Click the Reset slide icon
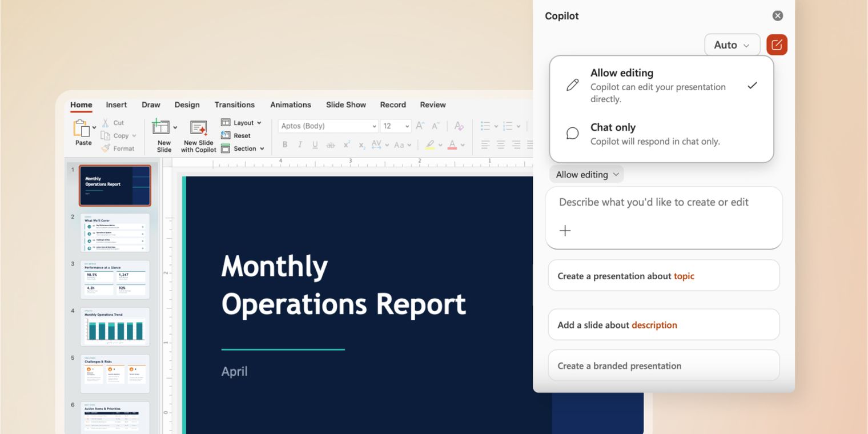 227,135
